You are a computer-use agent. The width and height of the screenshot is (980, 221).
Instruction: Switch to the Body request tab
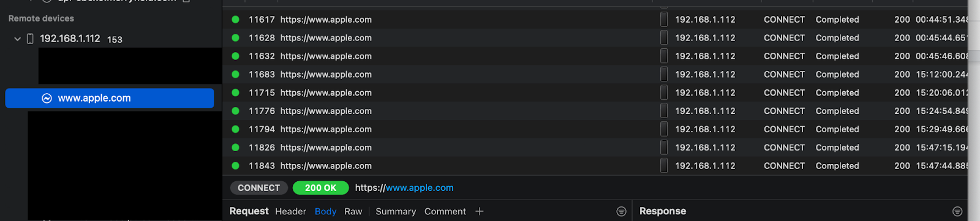(x=325, y=211)
